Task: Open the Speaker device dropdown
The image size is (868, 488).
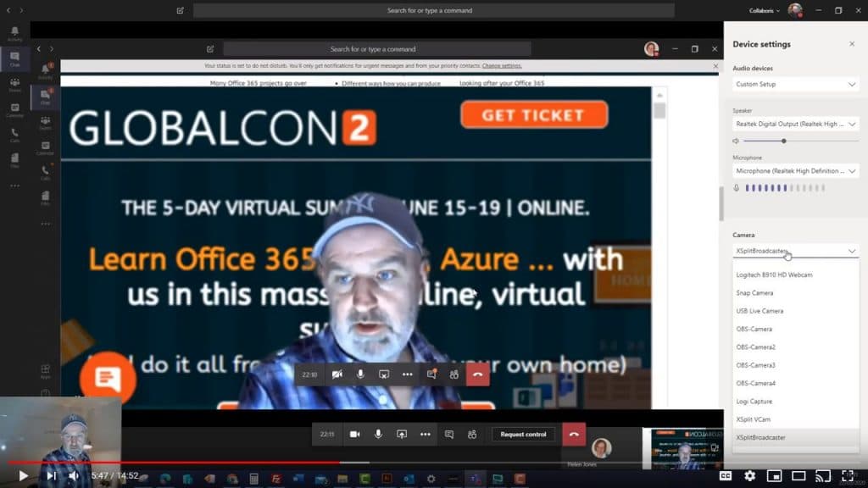Action: (795, 124)
